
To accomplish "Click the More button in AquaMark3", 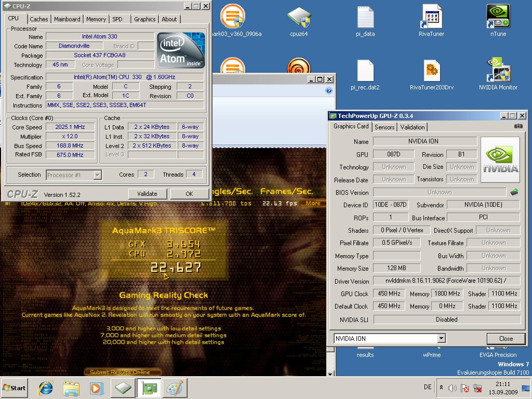I will pyautogui.click(x=313, y=203).
